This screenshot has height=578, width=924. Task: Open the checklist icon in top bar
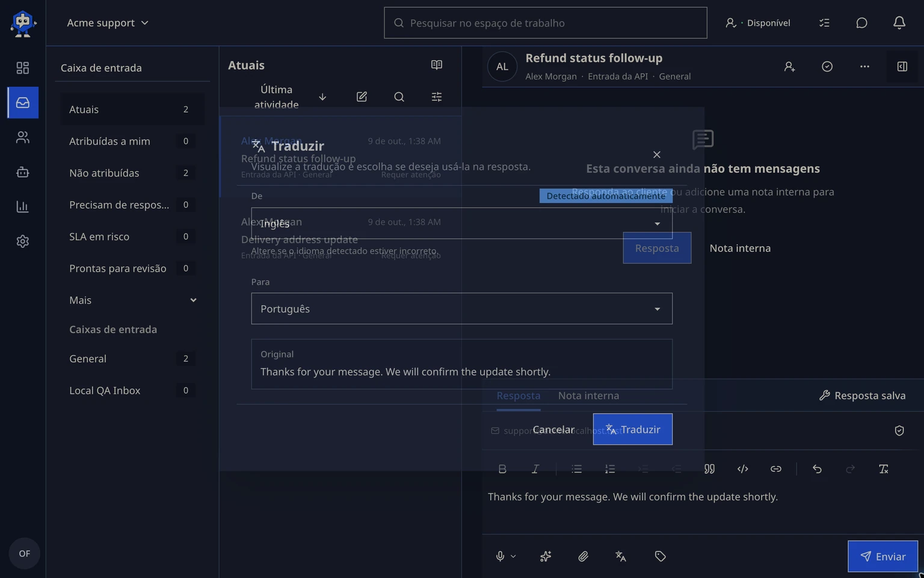pyautogui.click(x=825, y=23)
